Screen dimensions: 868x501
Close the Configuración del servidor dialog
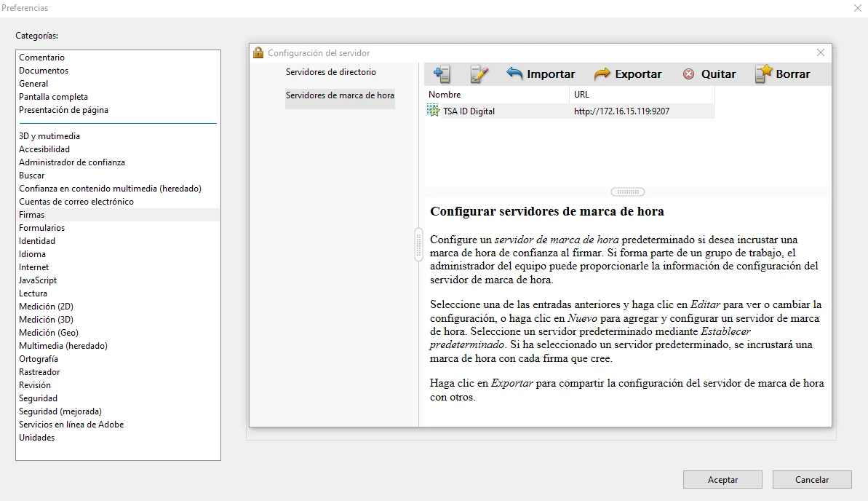821,52
